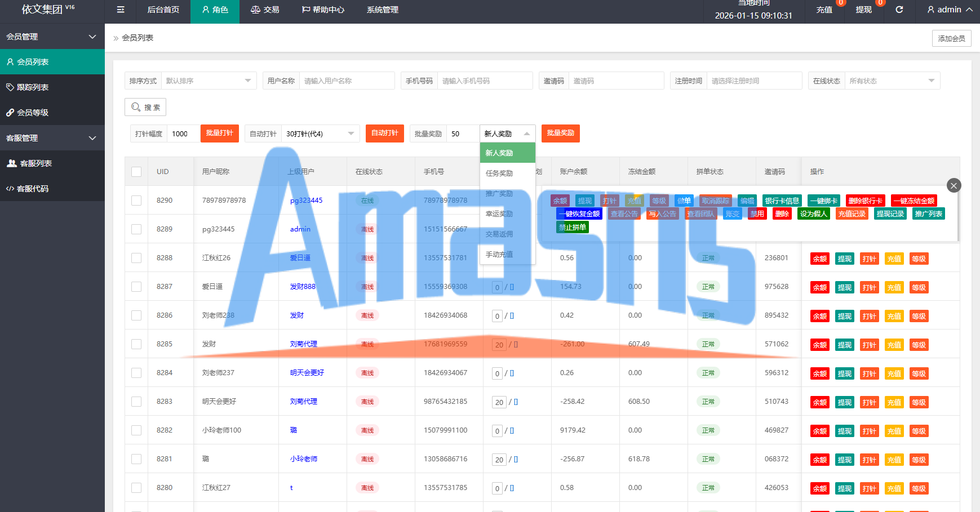The height and width of the screenshot is (512, 980).
Task: Click the 充值 notification item in header
Action: coord(824,10)
